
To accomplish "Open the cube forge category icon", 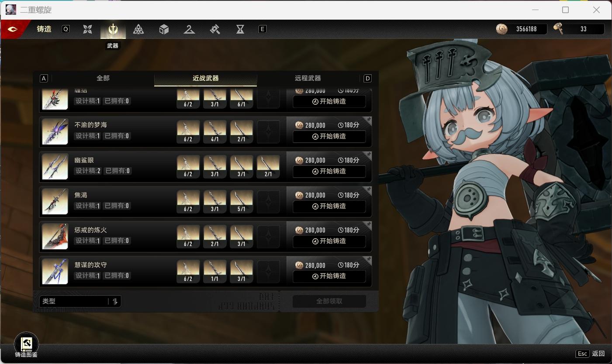I will click(164, 29).
